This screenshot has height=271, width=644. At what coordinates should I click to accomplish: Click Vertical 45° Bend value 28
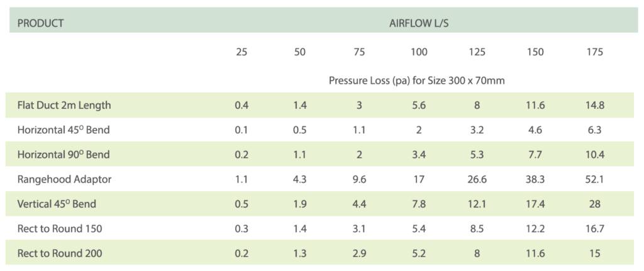pyautogui.click(x=595, y=204)
